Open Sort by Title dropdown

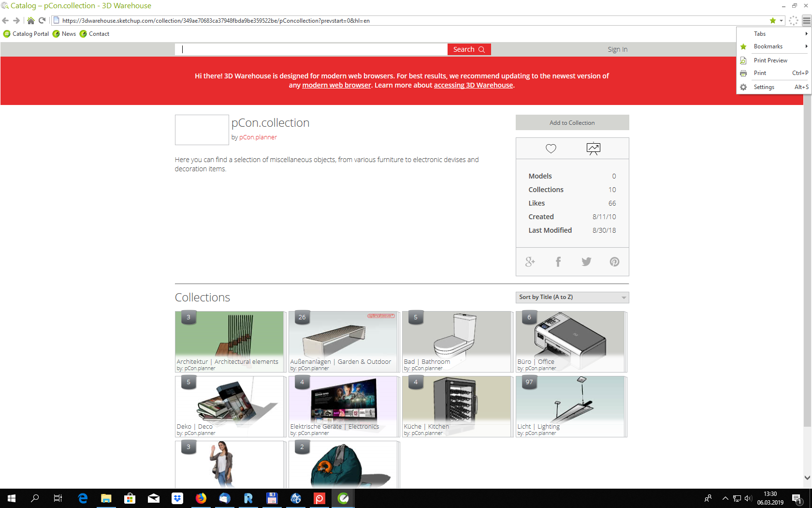[572, 297]
